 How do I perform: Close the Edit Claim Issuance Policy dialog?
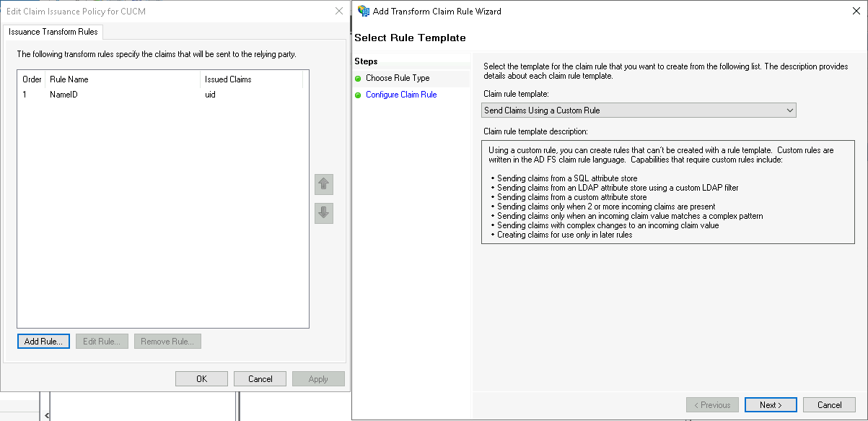point(339,11)
